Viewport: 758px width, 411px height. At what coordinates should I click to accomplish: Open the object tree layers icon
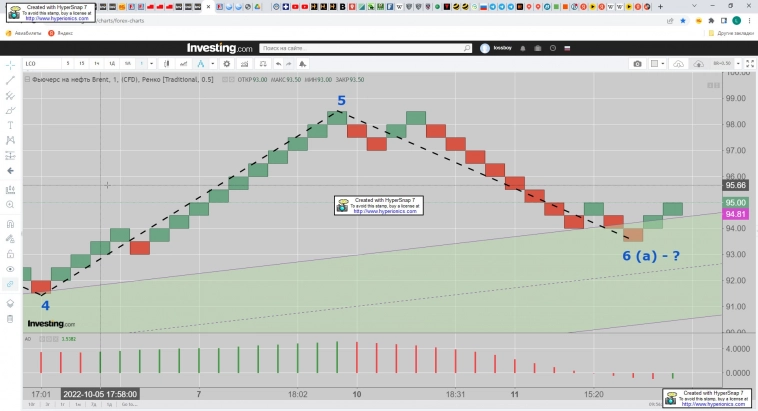click(x=10, y=303)
